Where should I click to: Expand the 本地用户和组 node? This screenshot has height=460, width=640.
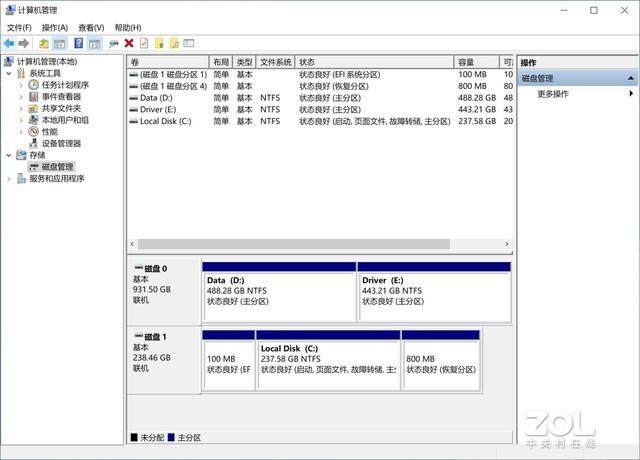21,120
